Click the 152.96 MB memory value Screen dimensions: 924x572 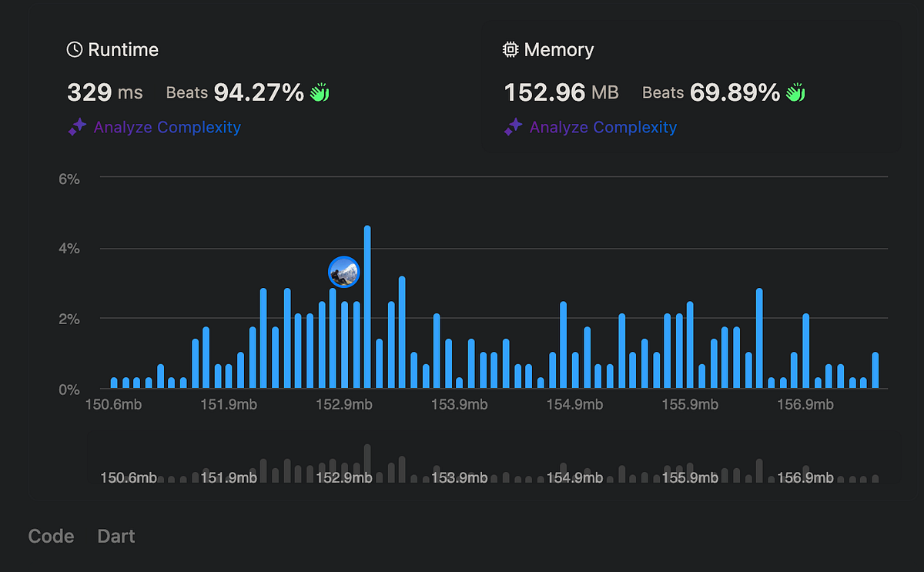[x=545, y=92]
